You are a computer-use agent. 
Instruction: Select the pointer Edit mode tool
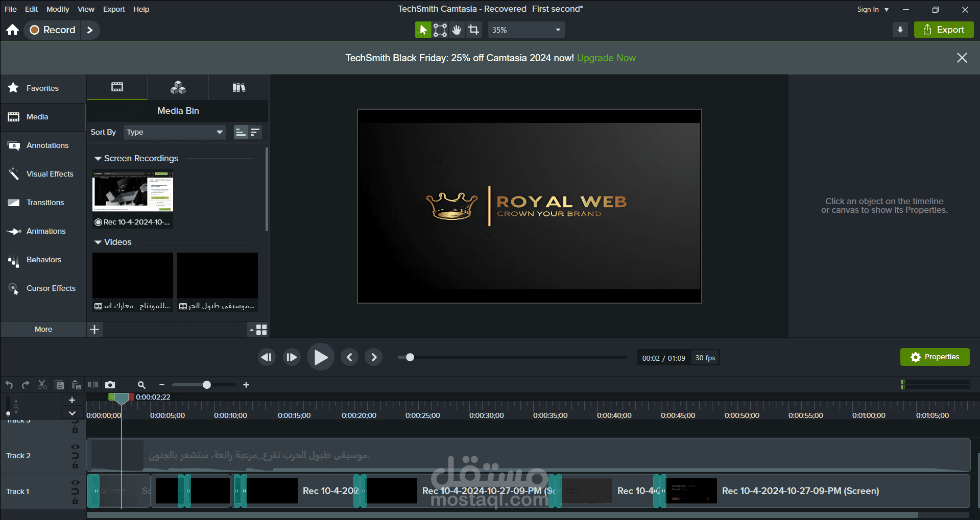(423, 30)
